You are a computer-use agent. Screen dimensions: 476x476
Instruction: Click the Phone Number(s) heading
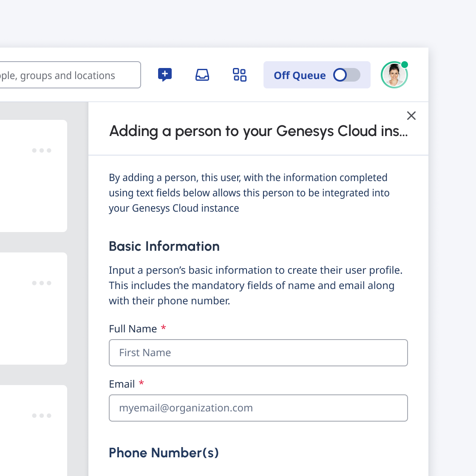click(x=164, y=453)
